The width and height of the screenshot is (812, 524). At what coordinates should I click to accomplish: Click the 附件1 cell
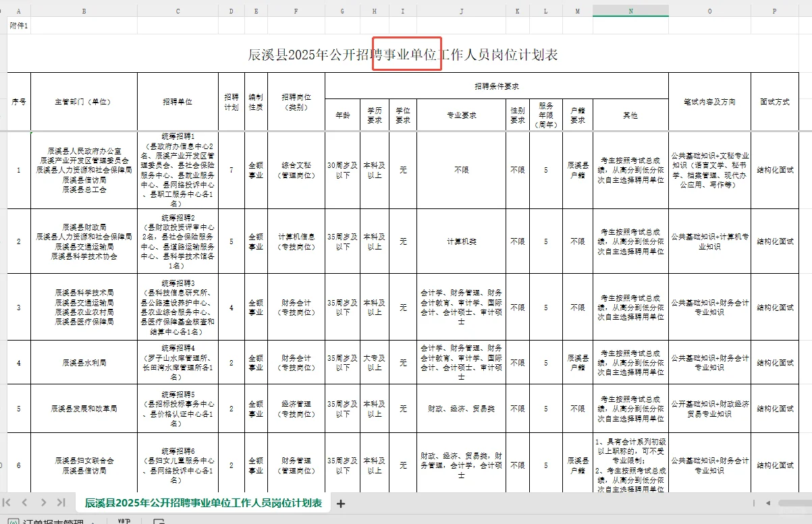pyautogui.click(x=18, y=25)
